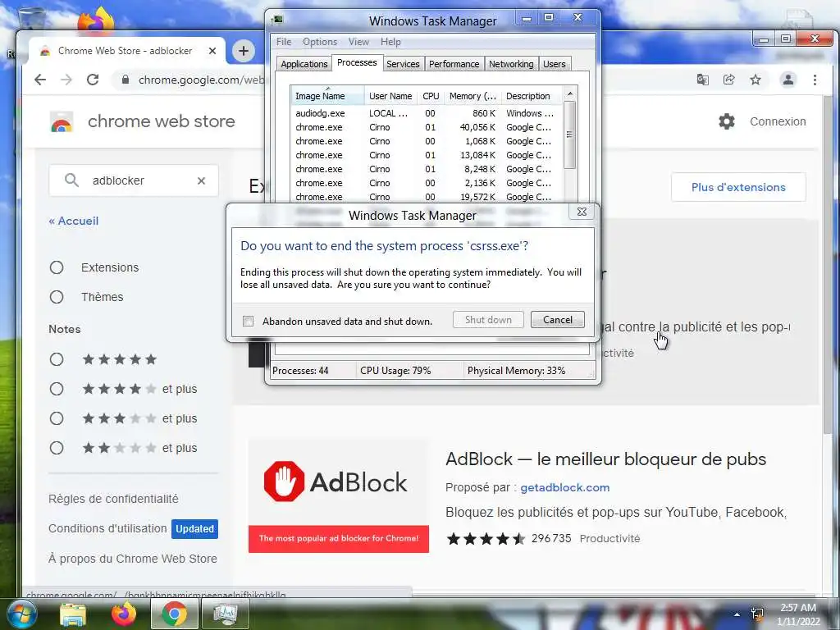Click the Accueil link
The height and width of the screenshot is (630, 840).
pyautogui.click(x=73, y=221)
